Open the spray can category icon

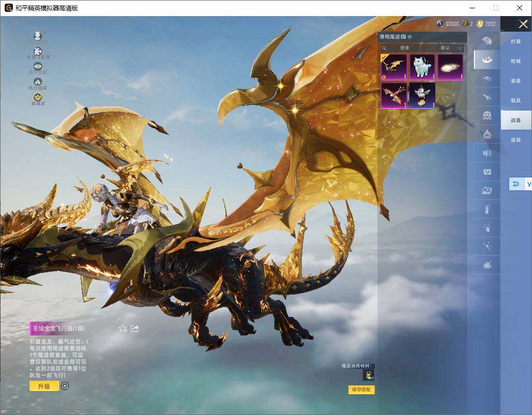487,209
